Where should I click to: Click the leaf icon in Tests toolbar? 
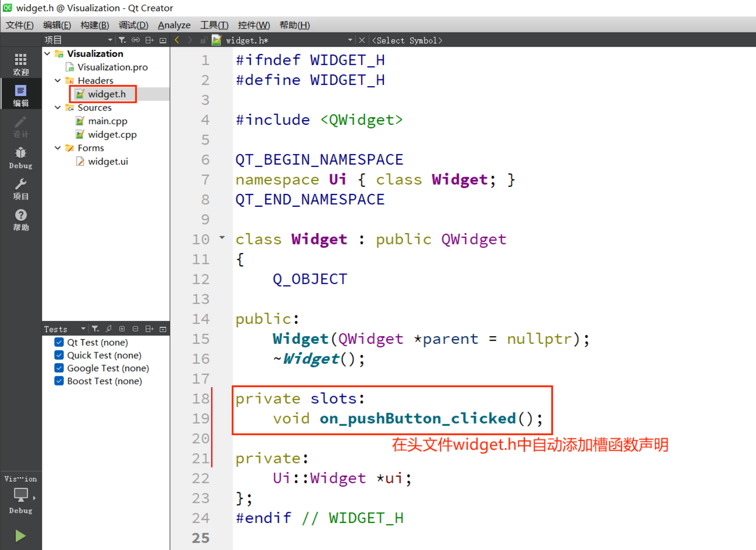(x=108, y=329)
